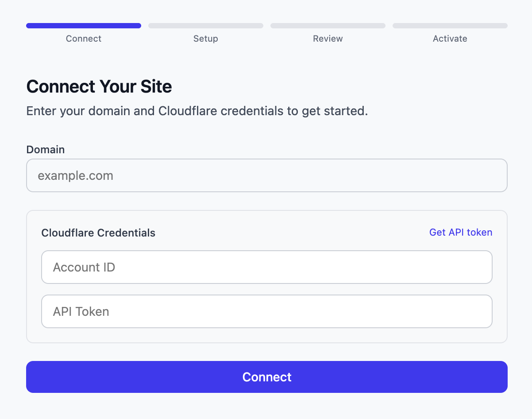Screen dimensions: 532x419
Task: Focus the API Token field
Action: click(266, 311)
